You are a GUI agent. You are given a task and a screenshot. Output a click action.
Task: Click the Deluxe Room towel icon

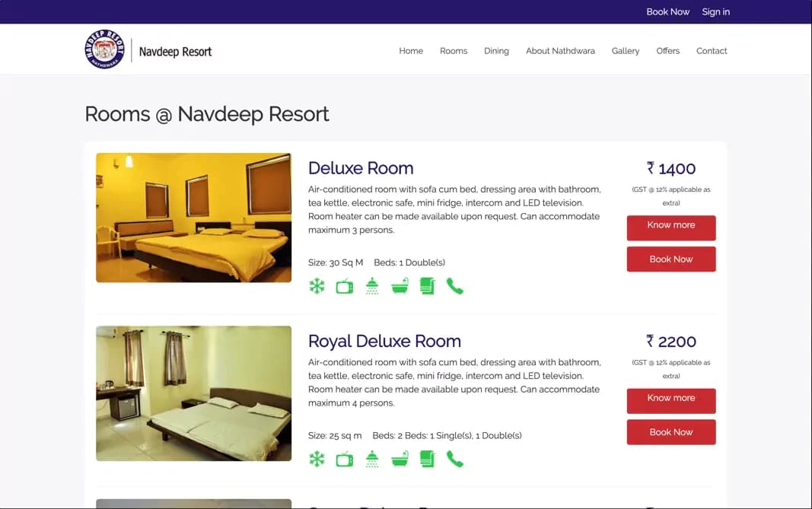427,286
